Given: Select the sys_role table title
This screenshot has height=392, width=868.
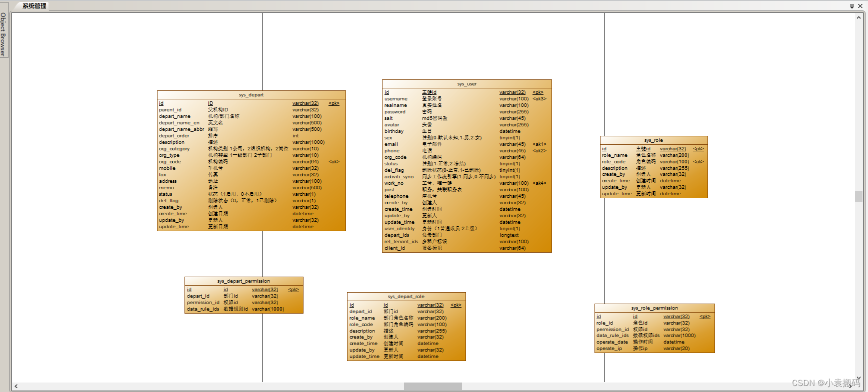Looking at the screenshot, I should pyautogui.click(x=653, y=140).
